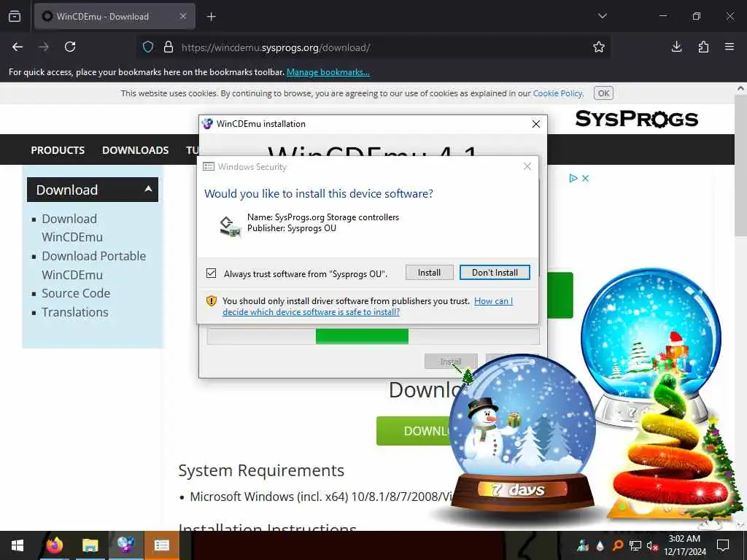Click the Don't Install button
The height and width of the screenshot is (560, 747).
[495, 273]
